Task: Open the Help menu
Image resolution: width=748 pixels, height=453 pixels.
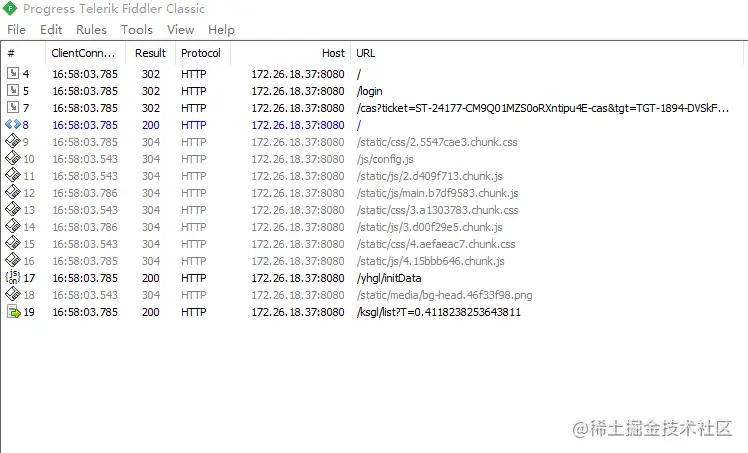Action: pyautogui.click(x=221, y=30)
